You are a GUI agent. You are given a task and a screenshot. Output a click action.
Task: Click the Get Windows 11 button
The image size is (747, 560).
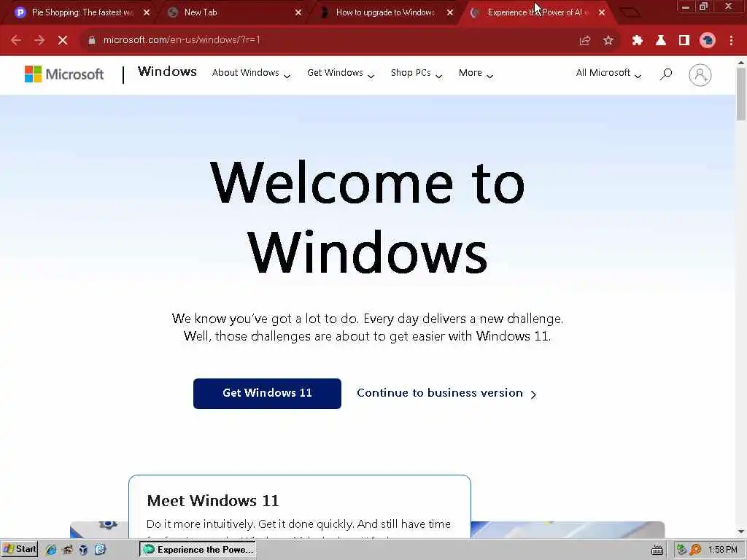267,393
